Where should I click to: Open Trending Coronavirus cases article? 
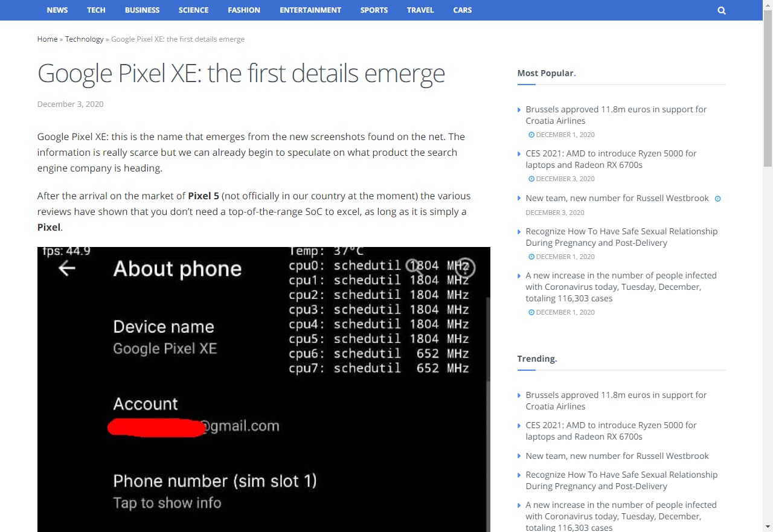click(621, 516)
